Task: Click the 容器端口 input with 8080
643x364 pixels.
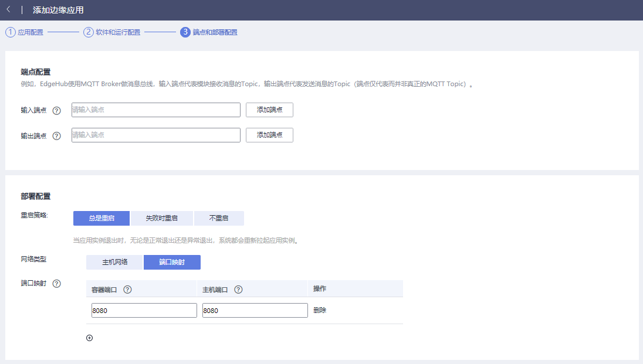Action: [144, 310]
